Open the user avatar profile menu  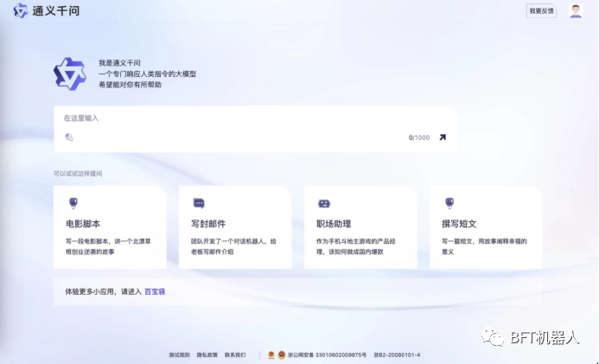576,11
